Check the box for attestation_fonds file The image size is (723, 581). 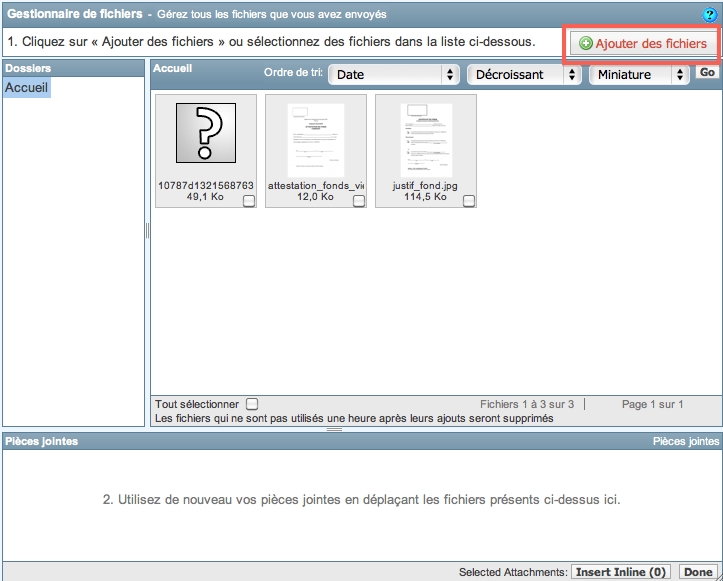tap(359, 201)
